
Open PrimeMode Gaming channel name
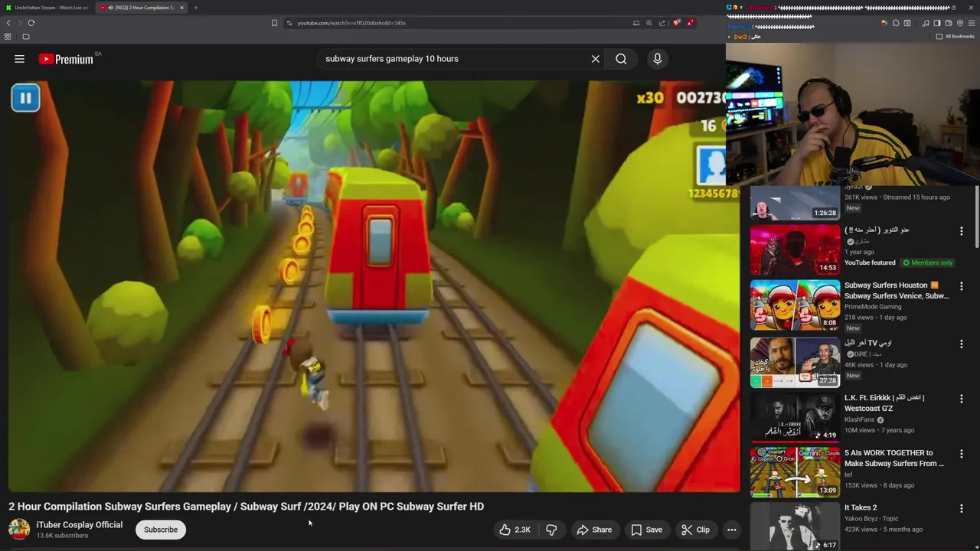[x=873, y=307]
